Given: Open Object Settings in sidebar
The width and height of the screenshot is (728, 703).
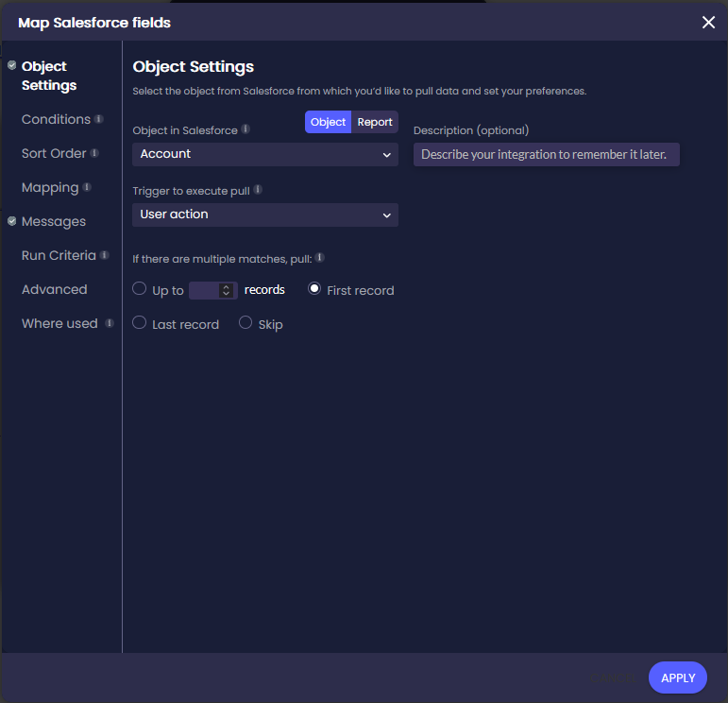Looking at the screenshot, I should tap(49, 76).
